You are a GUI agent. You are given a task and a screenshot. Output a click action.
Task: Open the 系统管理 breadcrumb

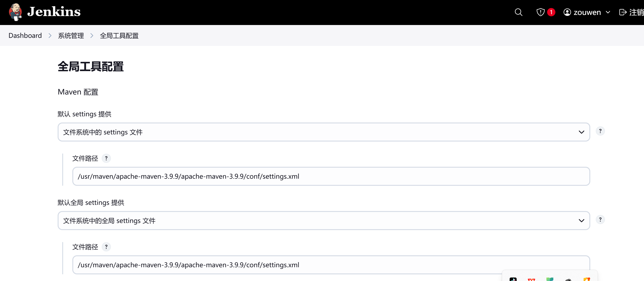click(71, 36)
